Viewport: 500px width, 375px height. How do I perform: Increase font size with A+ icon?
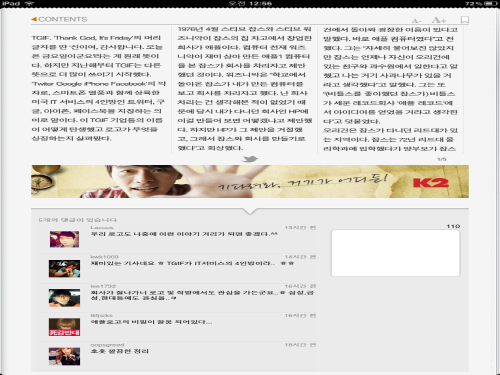coord(439,20)
